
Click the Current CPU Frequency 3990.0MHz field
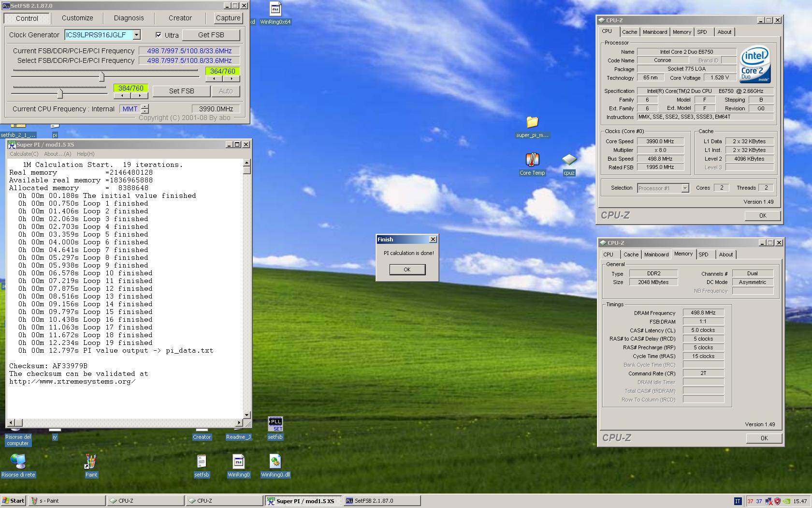click(216, 109)
